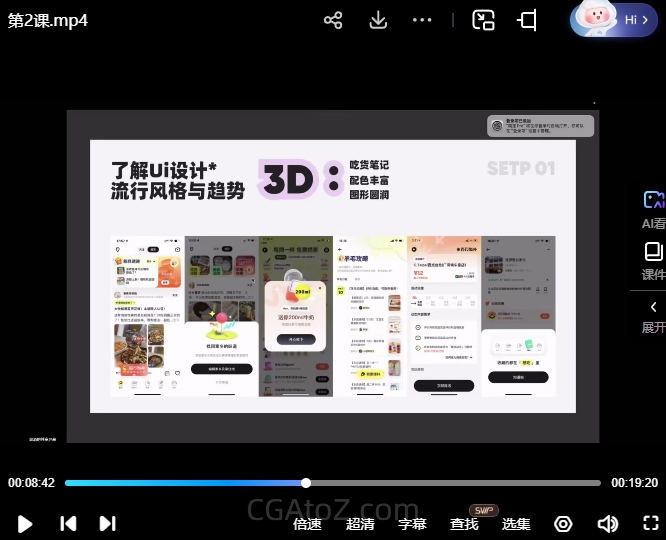Open the AI看 side panel

point(654,210)
